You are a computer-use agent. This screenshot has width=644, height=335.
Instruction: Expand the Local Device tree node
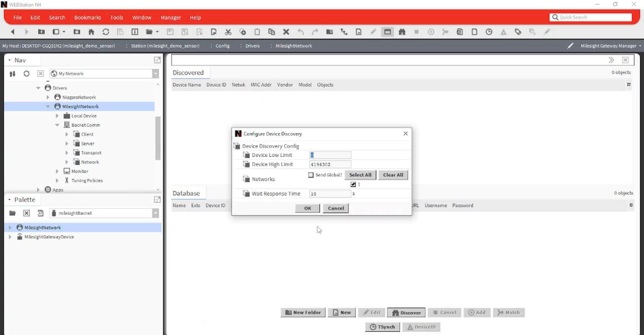point(57,116)
